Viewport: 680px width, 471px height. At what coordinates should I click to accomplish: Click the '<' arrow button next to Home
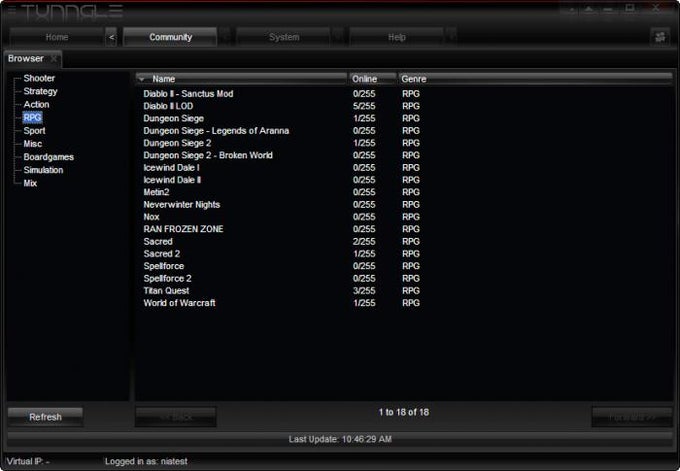pos(111,37)
